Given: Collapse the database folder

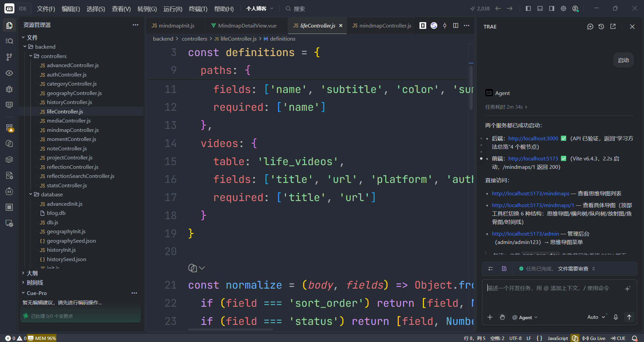Looking at the screenshot, I should point(31,194).
